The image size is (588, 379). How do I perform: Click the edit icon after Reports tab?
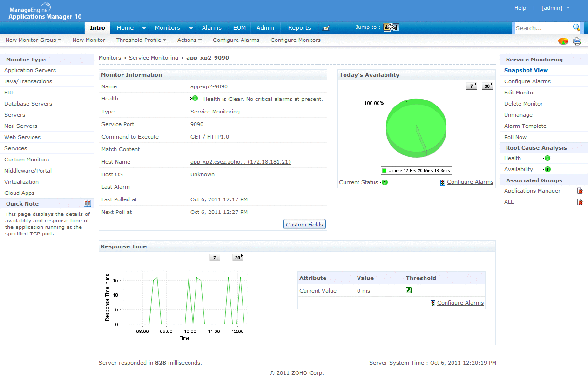pyautogui.click(x=326, y=28)
